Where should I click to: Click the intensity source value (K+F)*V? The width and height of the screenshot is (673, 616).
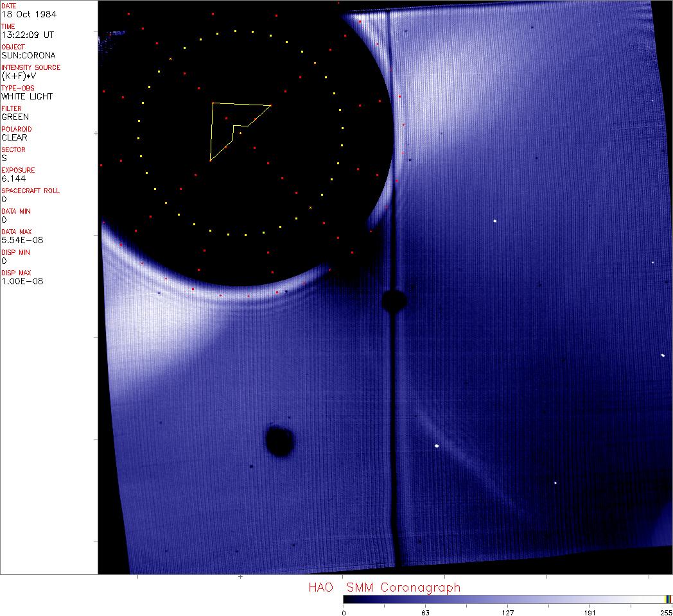tap(20, 76)
